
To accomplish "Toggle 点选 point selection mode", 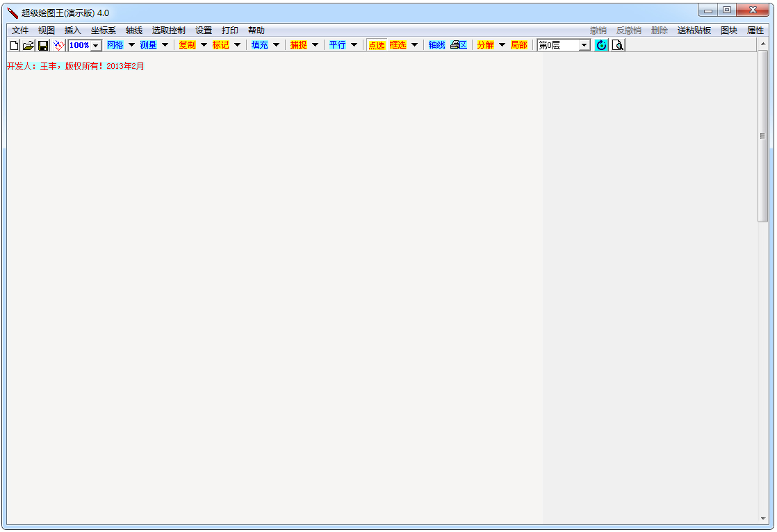I will click(377, 45).
